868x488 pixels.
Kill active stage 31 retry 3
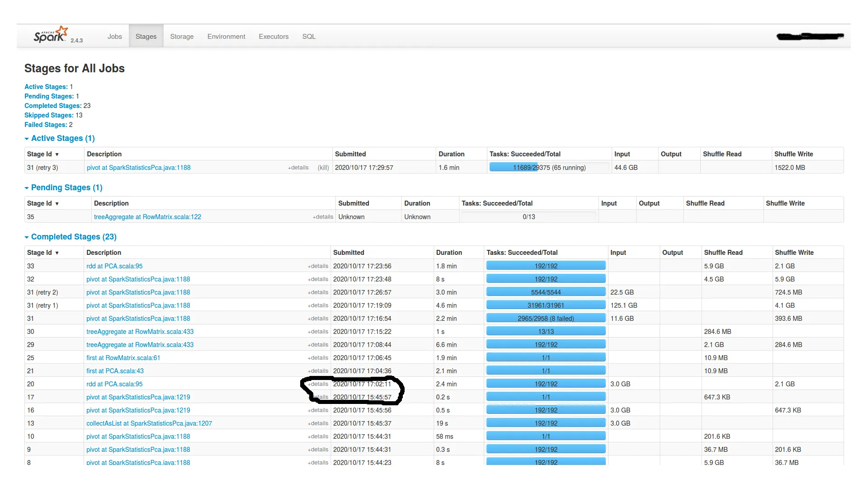coord(323,168)
